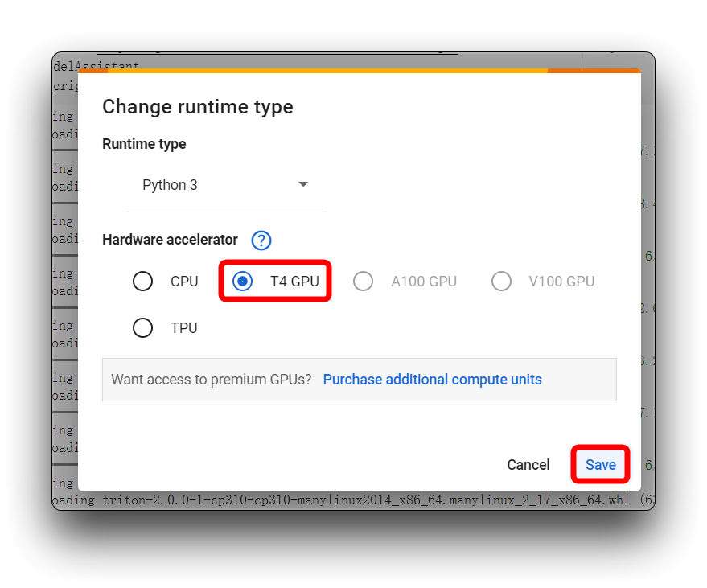Select the T4 GPU radio button

pyautogui.click(x=242, y=282)
